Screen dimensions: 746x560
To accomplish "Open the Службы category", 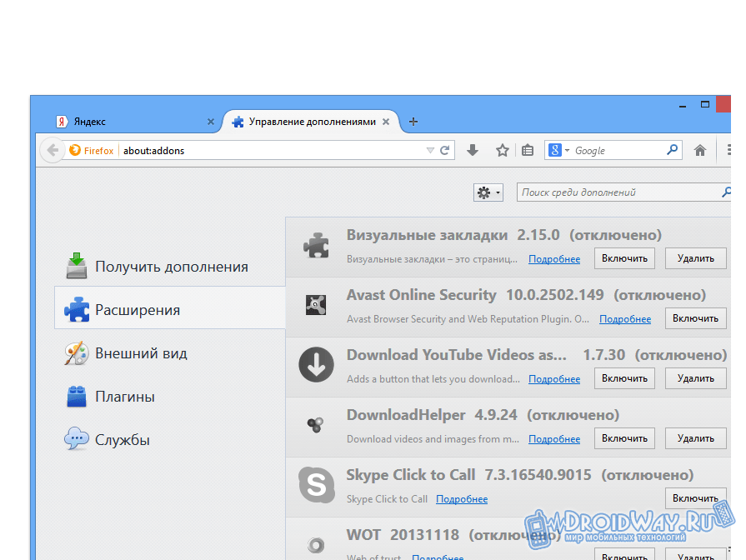I will 170,440.
